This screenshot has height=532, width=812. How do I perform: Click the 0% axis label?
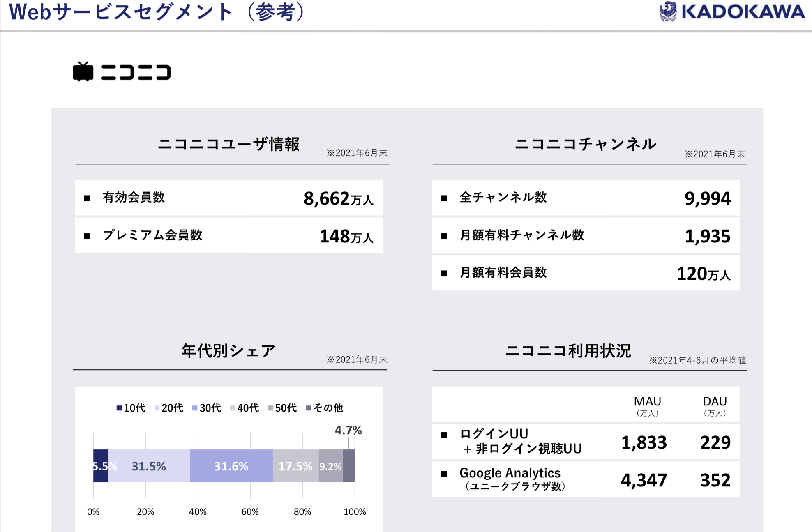click(x=93, y=512)
